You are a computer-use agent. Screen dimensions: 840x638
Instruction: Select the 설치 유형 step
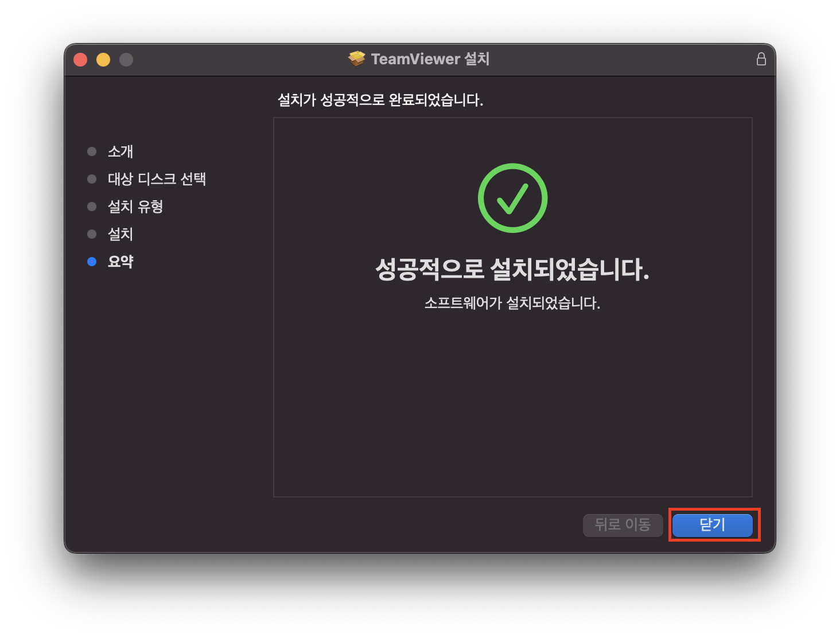click(135, 207)
